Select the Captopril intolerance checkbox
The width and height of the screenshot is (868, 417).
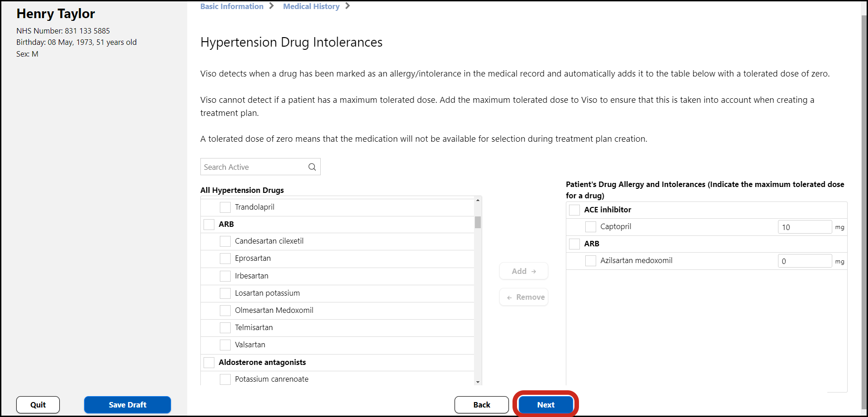tap(590, 227)
